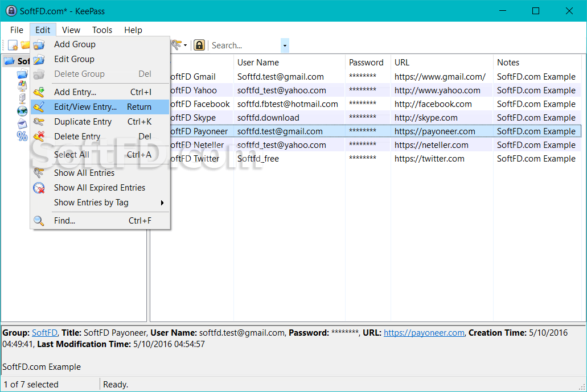
Task: Select the SoftFD Gmail entry row
Action: pos(375,77)
